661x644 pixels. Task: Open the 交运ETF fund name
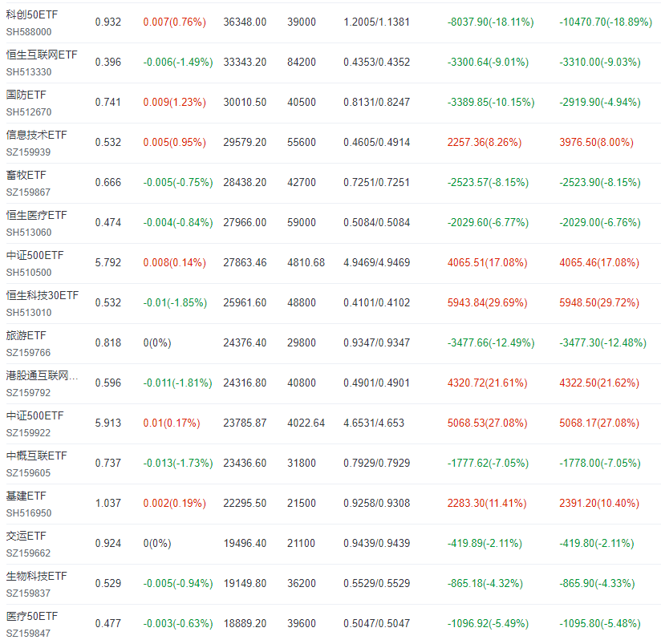click(26, 536)
